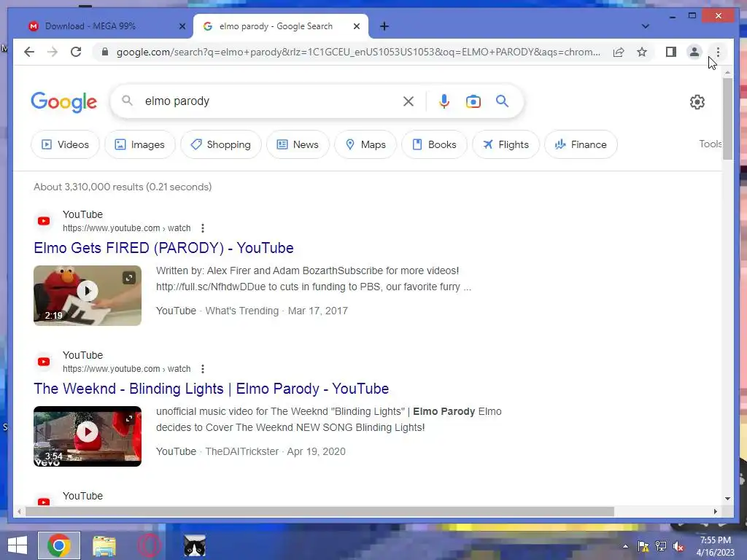The image size is (747, 560).
Task: Click the YouTube favicon of second result
Action: point(44,362)
